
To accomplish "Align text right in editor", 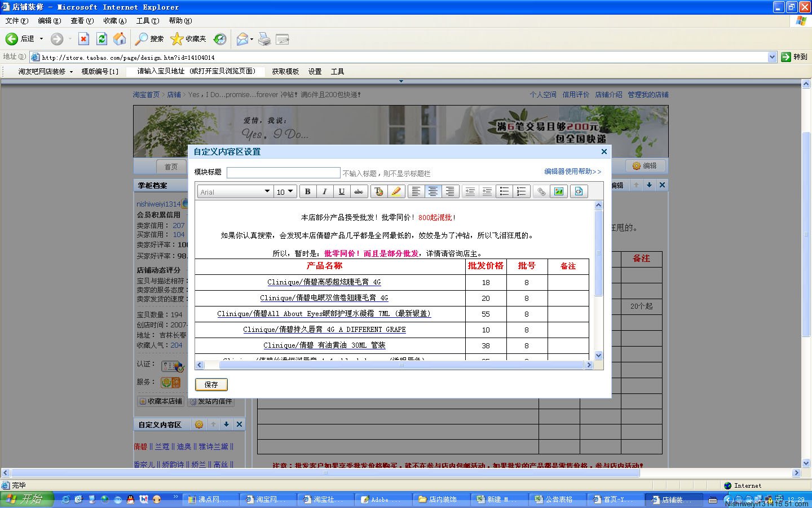I will pyautogui.click(x=449, y=191).
